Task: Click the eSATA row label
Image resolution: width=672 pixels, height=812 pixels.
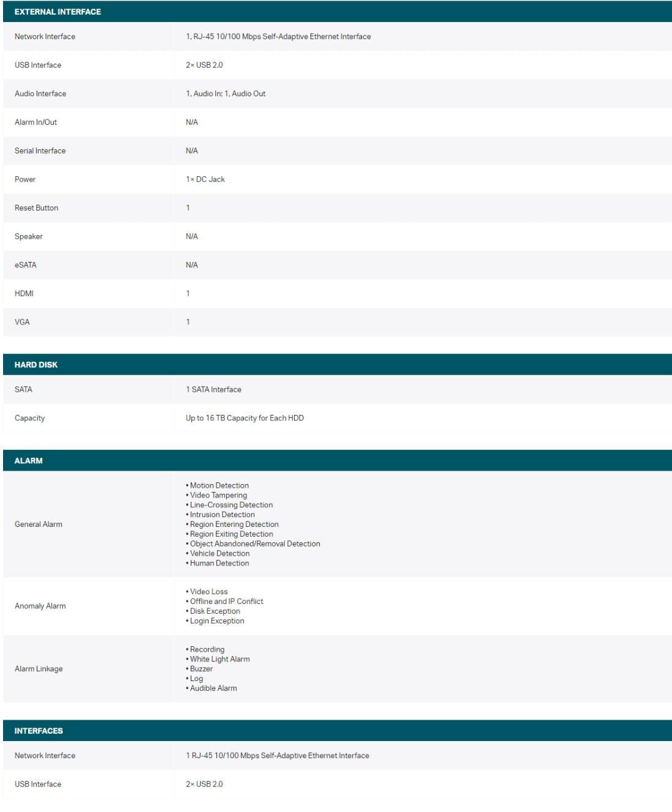Action: [x=26, y=265]
